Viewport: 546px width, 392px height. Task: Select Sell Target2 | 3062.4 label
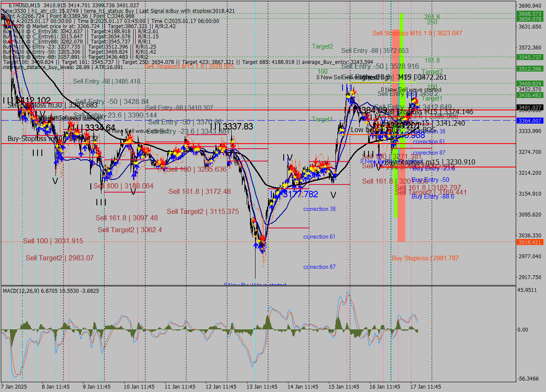click(x=130, y=230)
